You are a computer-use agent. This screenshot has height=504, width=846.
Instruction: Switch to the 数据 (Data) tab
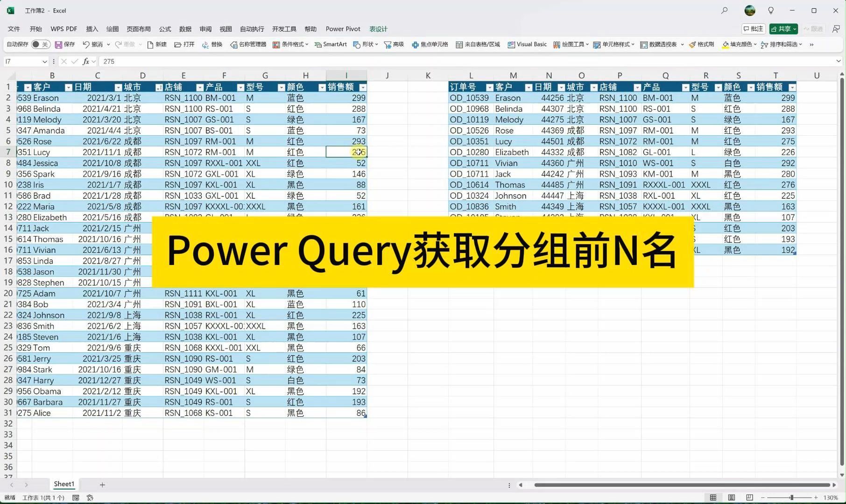click(185, 29)
